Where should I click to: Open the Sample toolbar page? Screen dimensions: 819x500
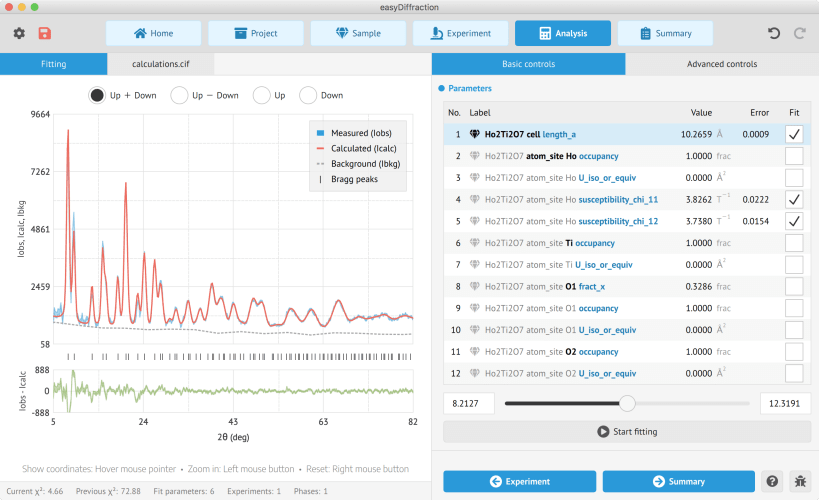pyautogui.click(x=358, y=33)
